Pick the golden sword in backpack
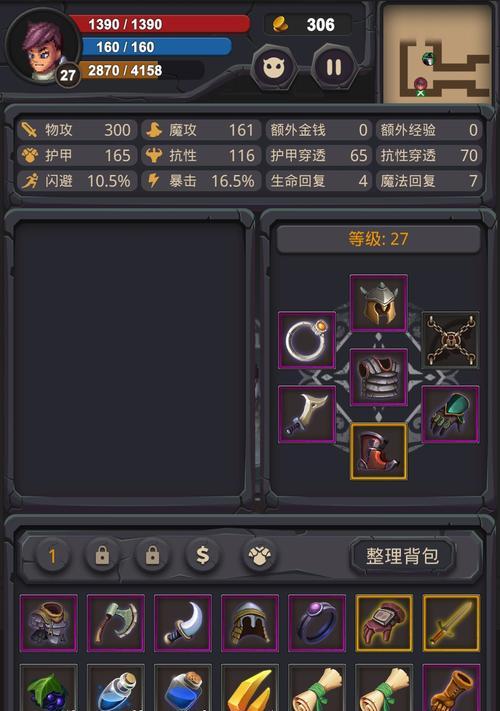Viewport: 500px width, 711px height. pos(451,623)
